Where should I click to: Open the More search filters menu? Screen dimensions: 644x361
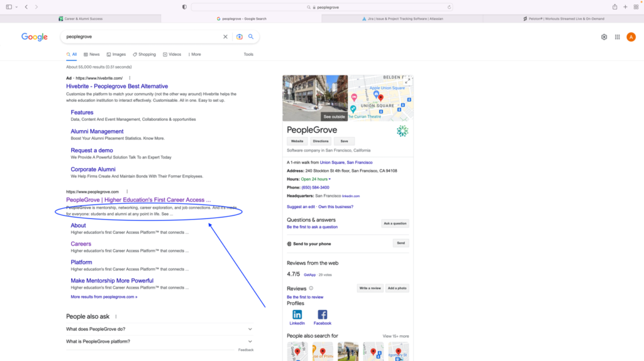click(195, 54)
